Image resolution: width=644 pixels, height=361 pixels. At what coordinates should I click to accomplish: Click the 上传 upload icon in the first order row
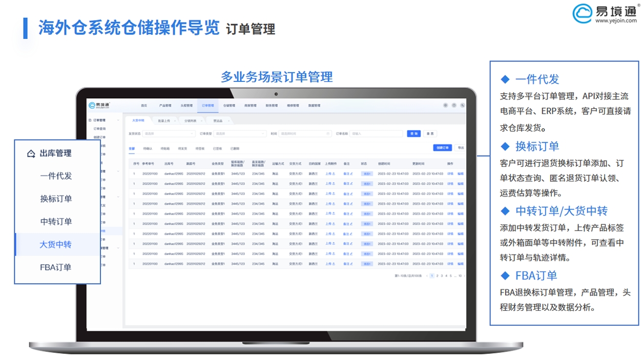tap(334, 174)
